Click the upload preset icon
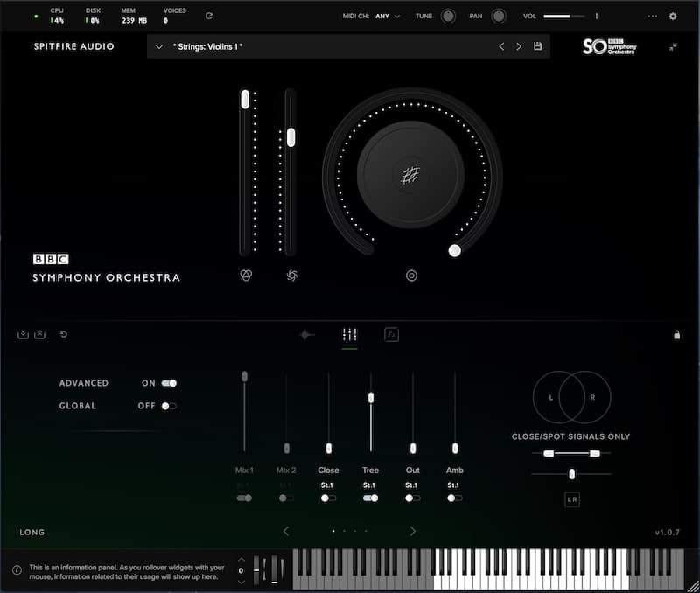Screen dimensions: 700x593 pos(39,333)
